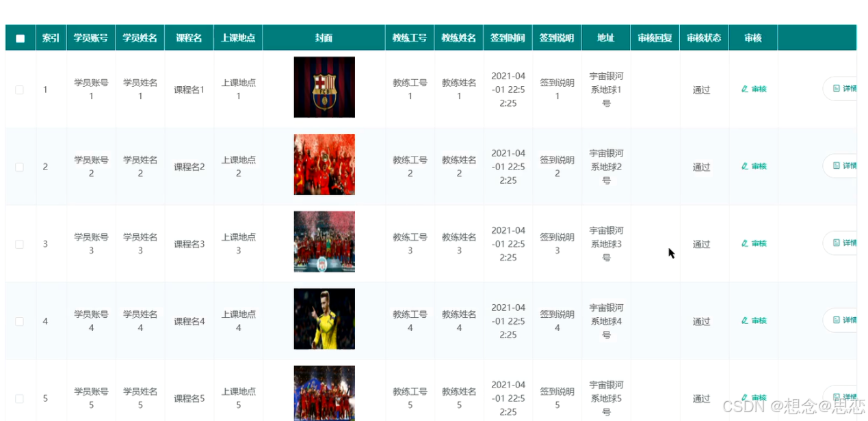This screenshot has width=868, height=421.
Task: Click the 签到时间 column header
Action: coord(508,38)
